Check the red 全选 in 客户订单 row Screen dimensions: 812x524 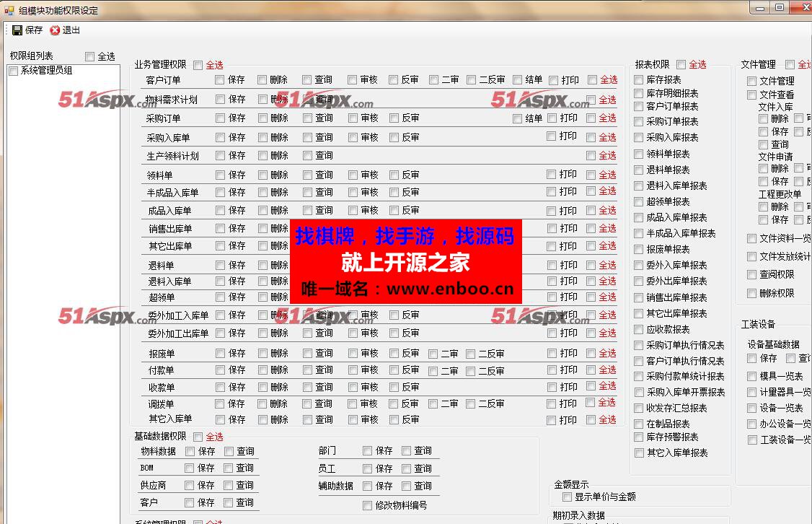(x=593, y=80)
